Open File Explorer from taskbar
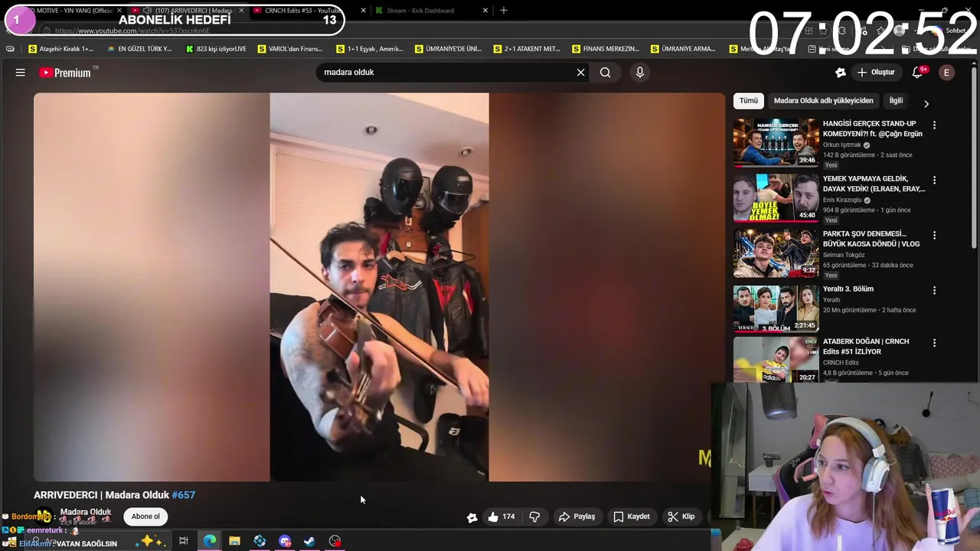980x551 pixels. pyautogui.click(x=234, y=541)
